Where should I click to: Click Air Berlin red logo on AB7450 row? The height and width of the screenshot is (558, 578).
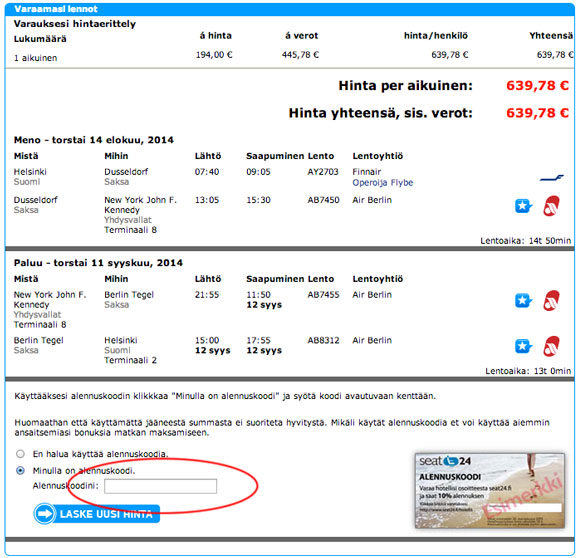551,206
